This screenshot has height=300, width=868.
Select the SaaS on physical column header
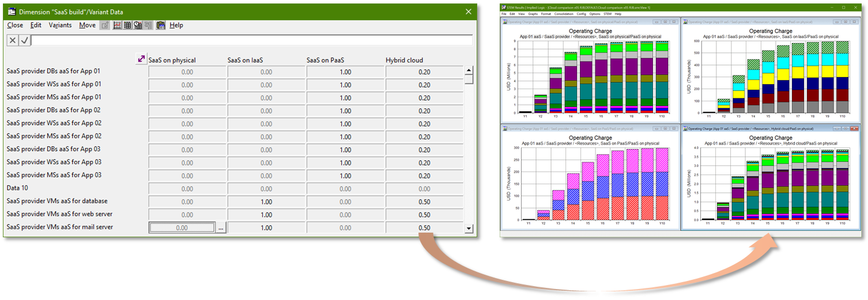172,60
